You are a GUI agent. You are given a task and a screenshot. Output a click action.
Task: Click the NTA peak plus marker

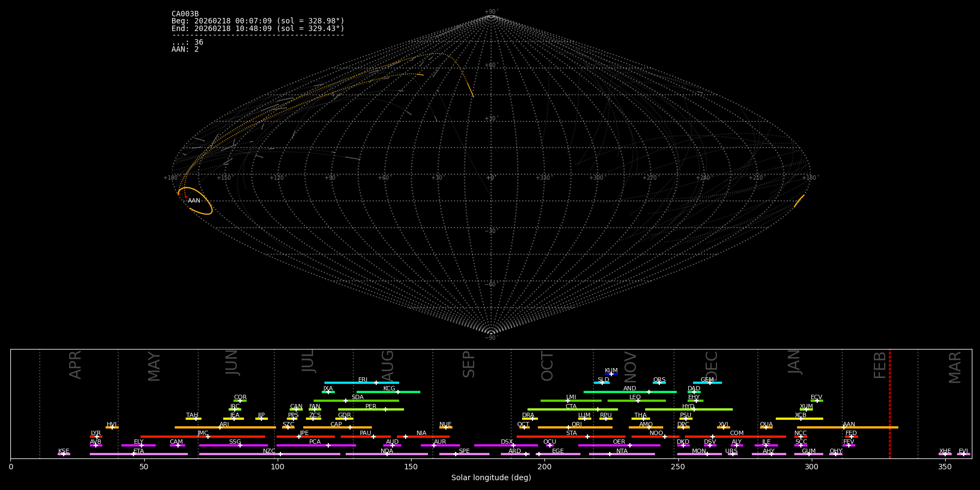tap(610, 454)
